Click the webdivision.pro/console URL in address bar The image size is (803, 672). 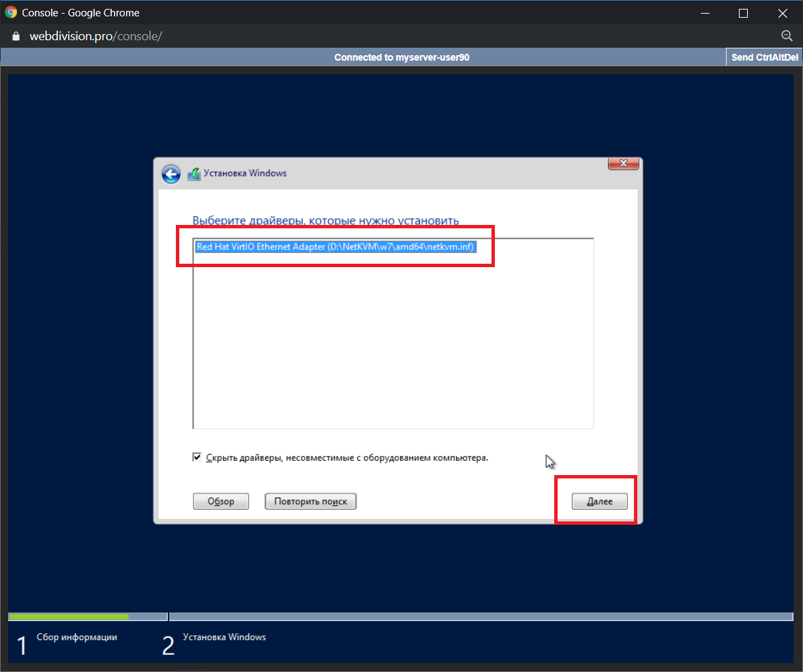[95, 36]
